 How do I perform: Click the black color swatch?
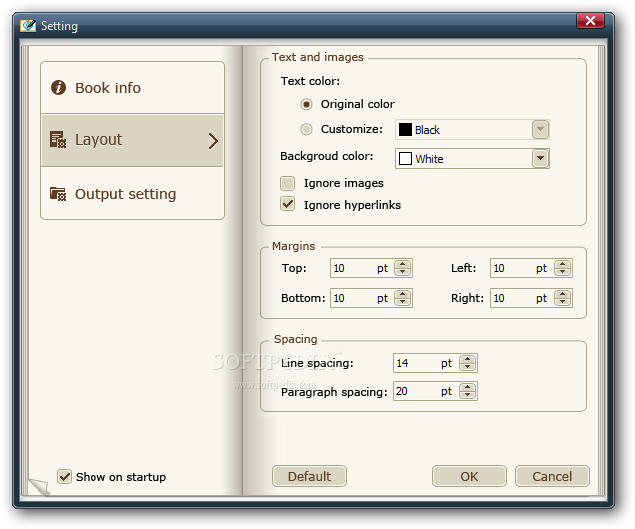click(405, 130)
